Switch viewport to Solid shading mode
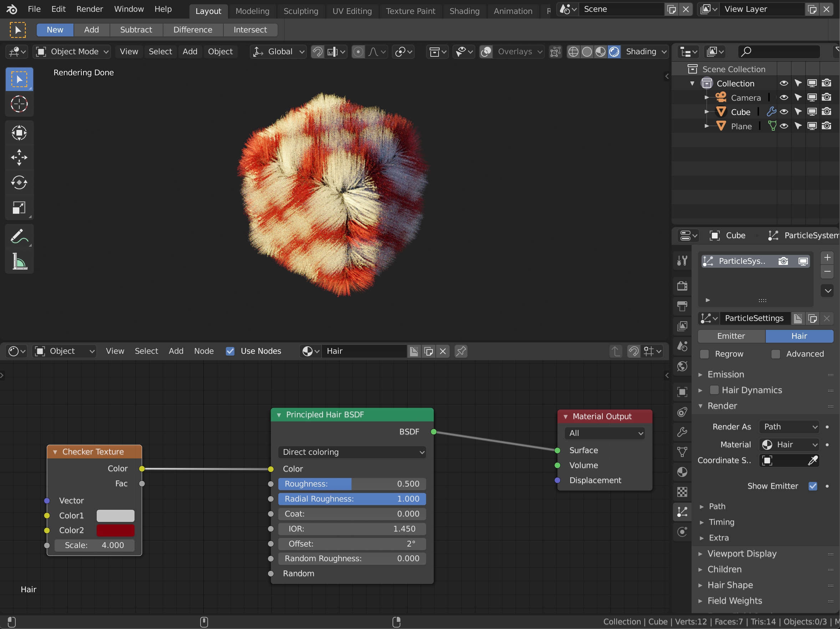Screen dimensions: 840x629 coord(587,52)
